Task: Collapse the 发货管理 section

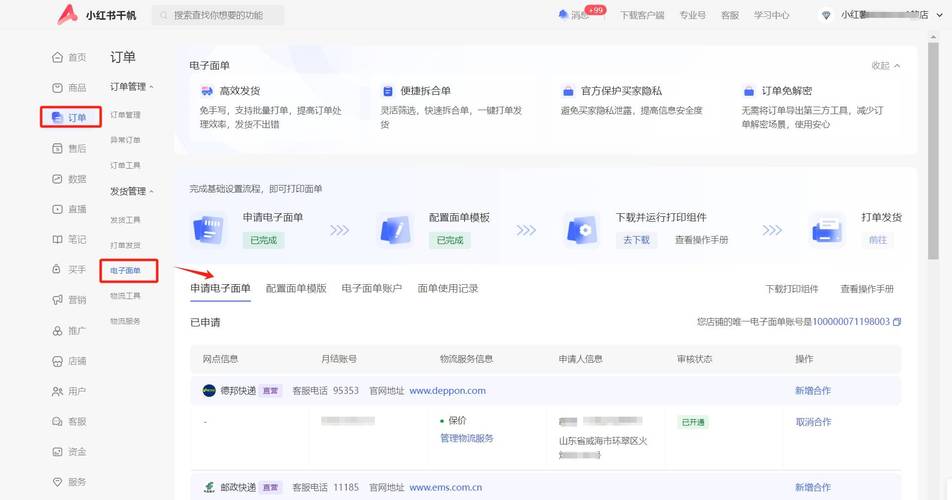Action: [151, 191]
